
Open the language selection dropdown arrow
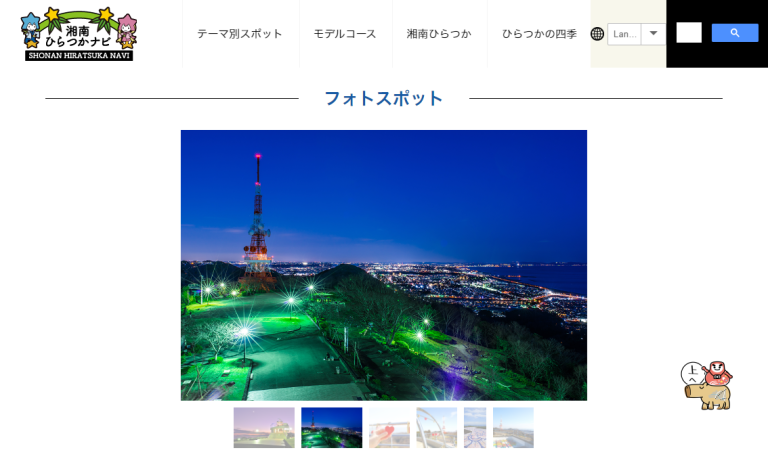coord(653,34)
